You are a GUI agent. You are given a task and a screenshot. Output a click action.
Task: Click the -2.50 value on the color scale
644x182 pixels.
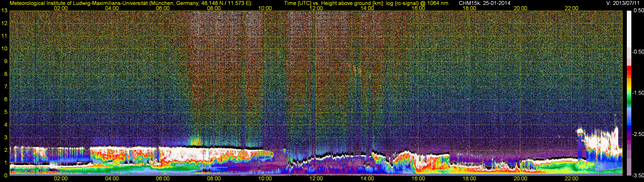click(x=638, y=134)
